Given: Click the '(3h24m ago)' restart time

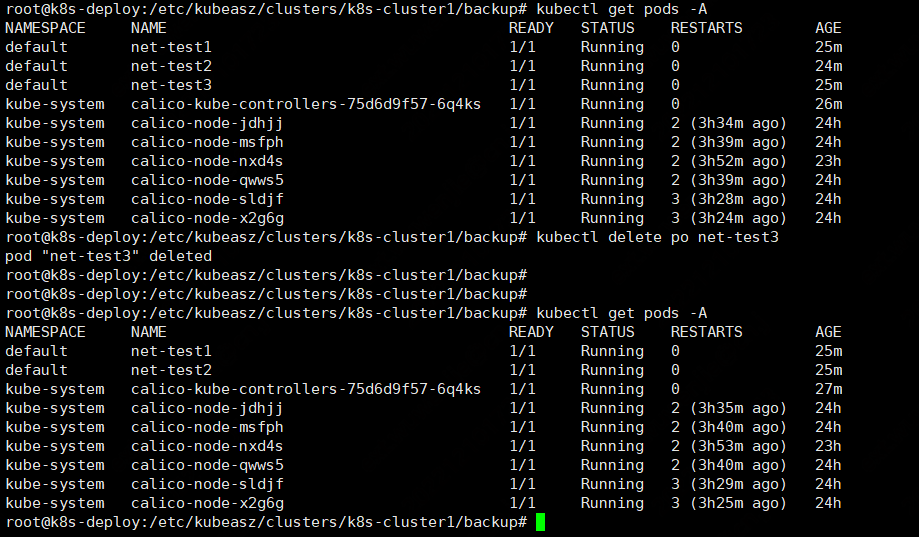Looking at the screenshot, I should (x=738, y=218).
